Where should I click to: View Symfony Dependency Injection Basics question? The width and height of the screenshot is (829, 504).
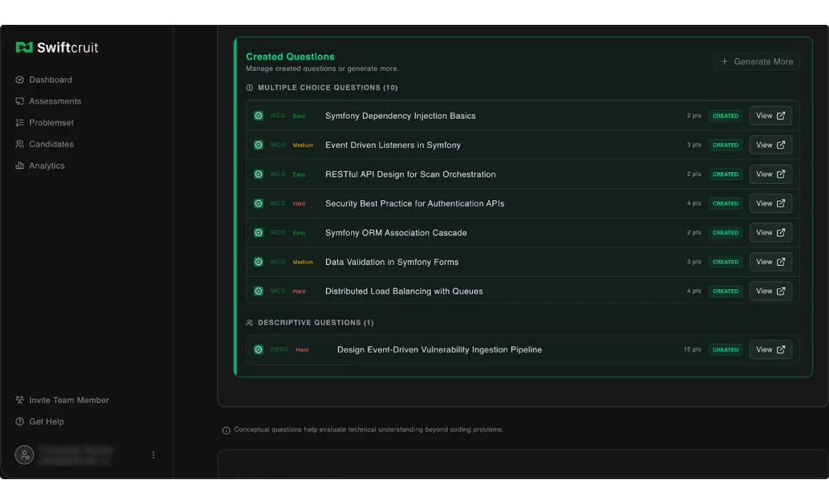click(x=770, y=116)
